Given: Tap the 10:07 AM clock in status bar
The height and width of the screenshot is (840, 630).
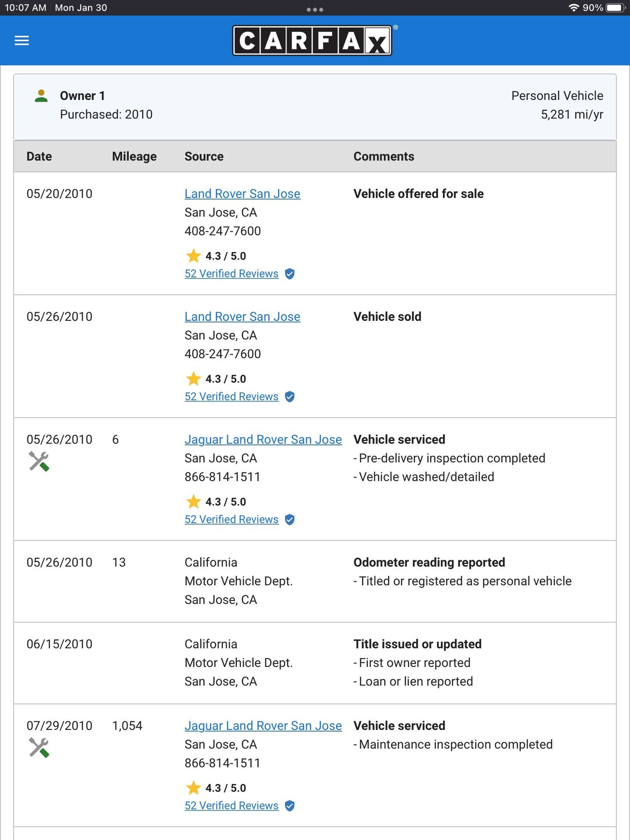Looking at the screenshot, I should click(x=25, y=8).
